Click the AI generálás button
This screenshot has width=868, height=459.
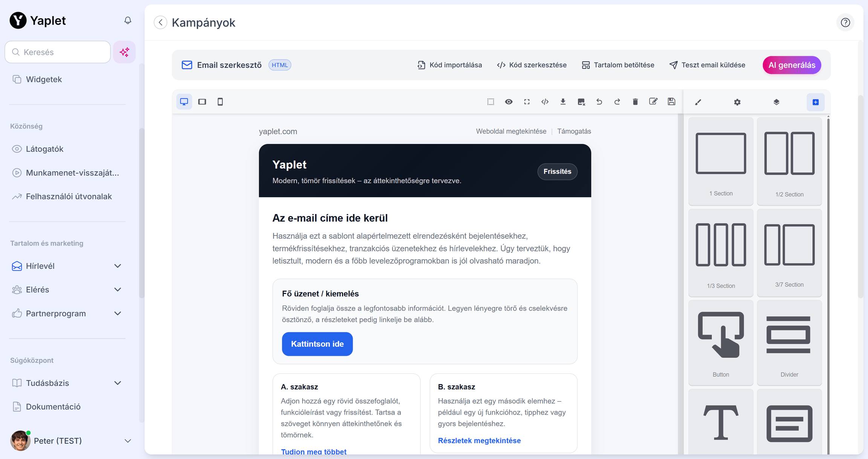(792, 65)
